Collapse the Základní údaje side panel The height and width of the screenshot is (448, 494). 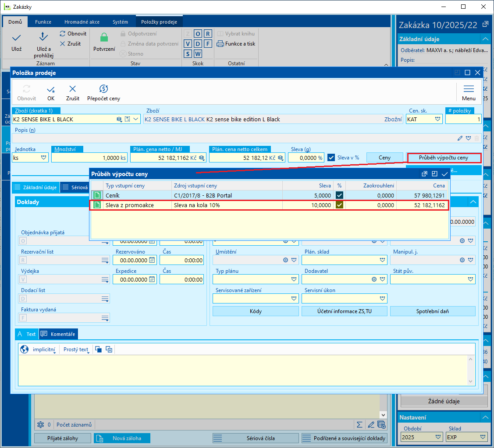[x=485, y=39]
